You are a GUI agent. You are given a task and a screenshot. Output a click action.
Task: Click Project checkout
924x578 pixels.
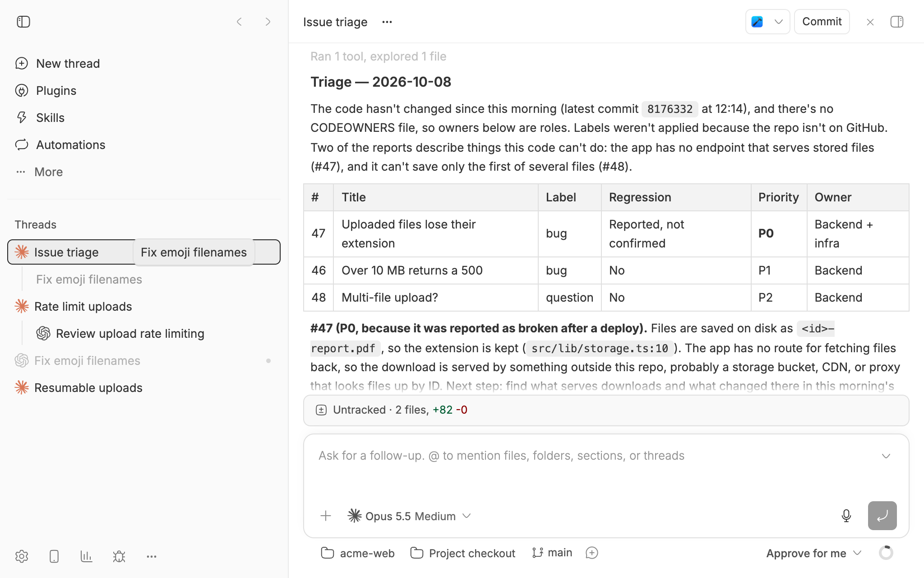click(x=462, y=553)
